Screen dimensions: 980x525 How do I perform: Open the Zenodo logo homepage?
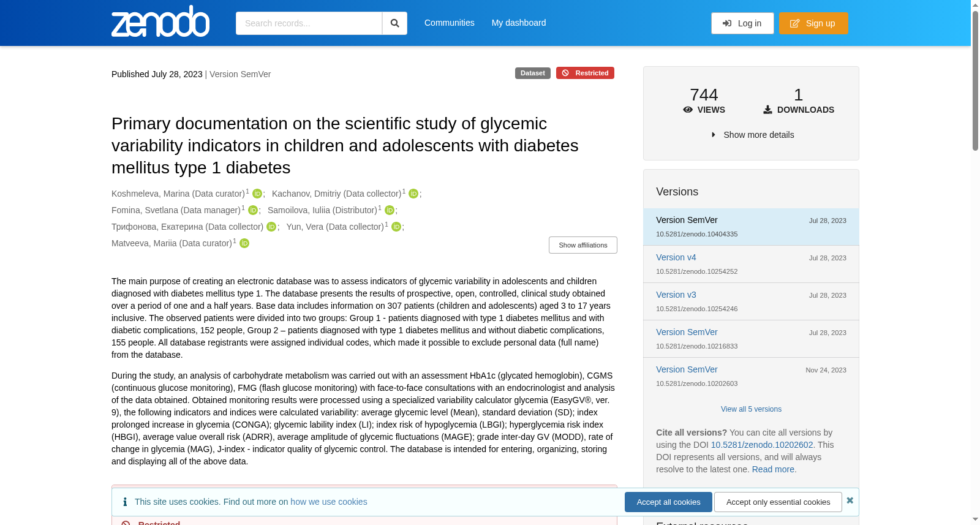click(160, 21)
